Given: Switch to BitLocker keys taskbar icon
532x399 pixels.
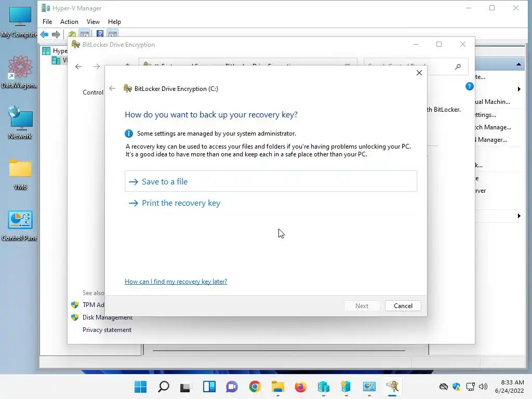Looking at the screenshot, I should pyautogui.click(x=392, y=387).
